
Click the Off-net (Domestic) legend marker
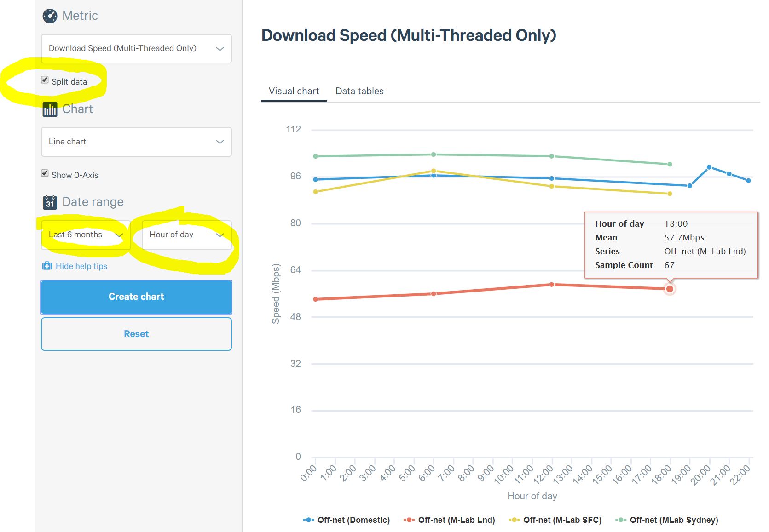[x=308, y=520]
